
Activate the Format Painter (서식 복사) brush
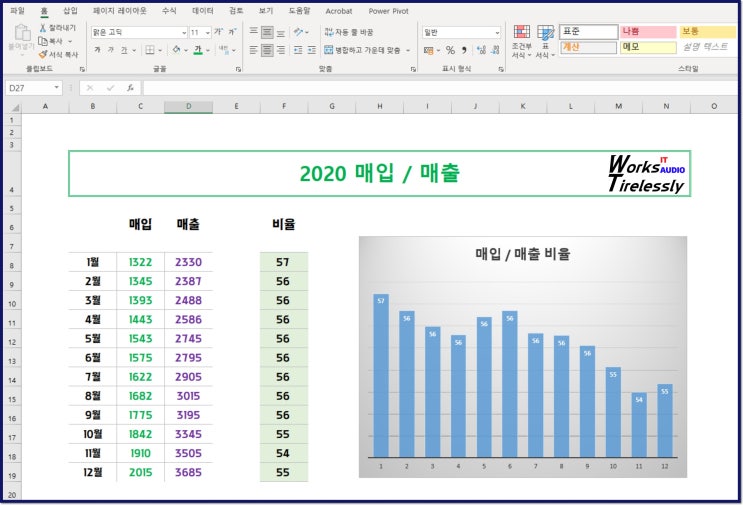[43, 54]
